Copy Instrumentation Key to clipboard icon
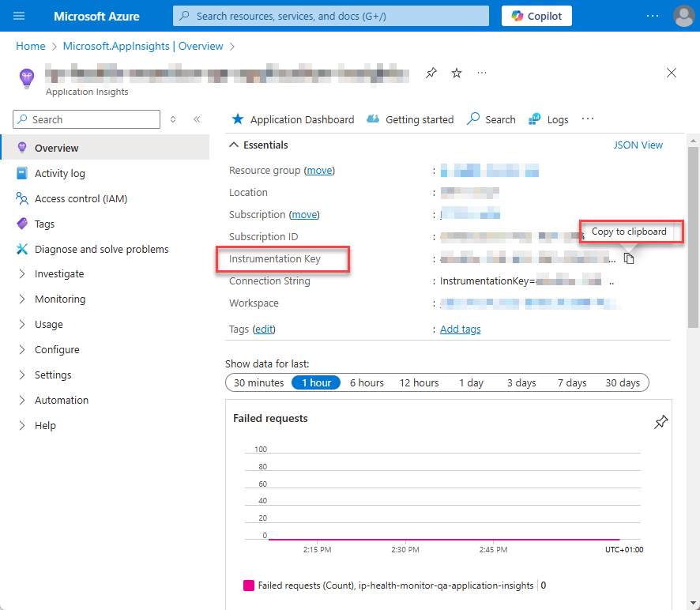 629,258
